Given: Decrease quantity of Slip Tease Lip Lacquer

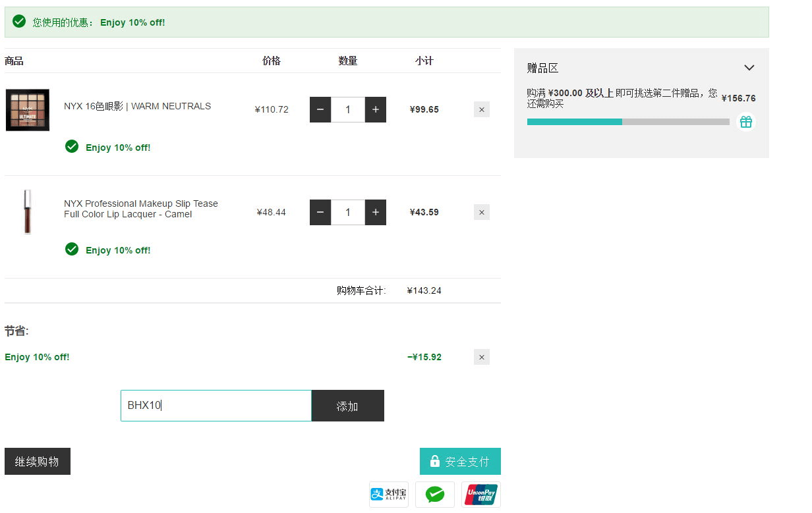Looking at the screenshot, I should pyautogui.click(x=320, y=212).
